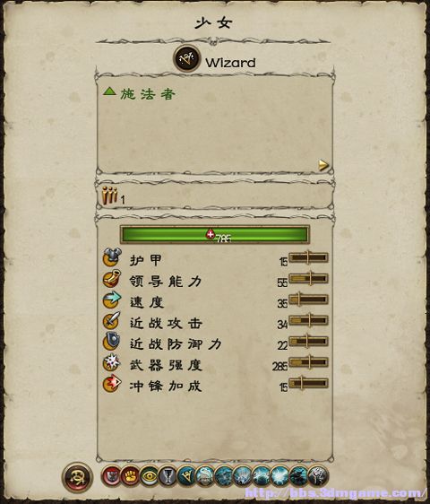Select the golden eye ability icon

(x=149, y=475)
